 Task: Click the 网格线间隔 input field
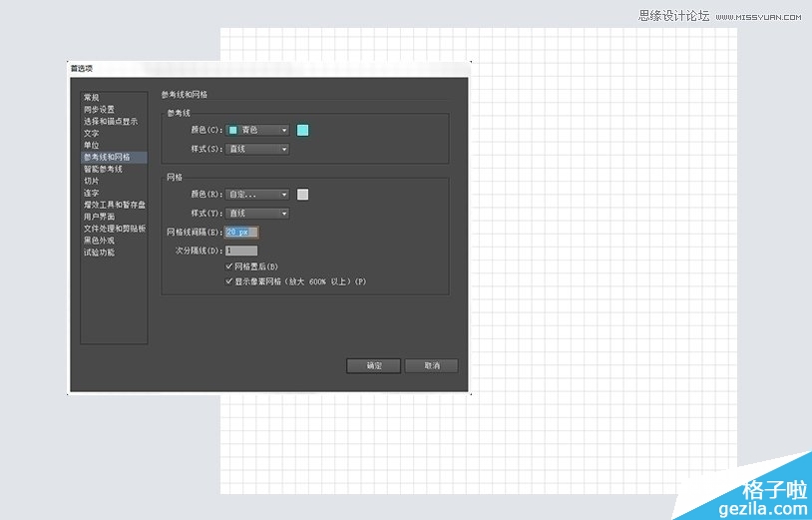click(x=241, y=233)
